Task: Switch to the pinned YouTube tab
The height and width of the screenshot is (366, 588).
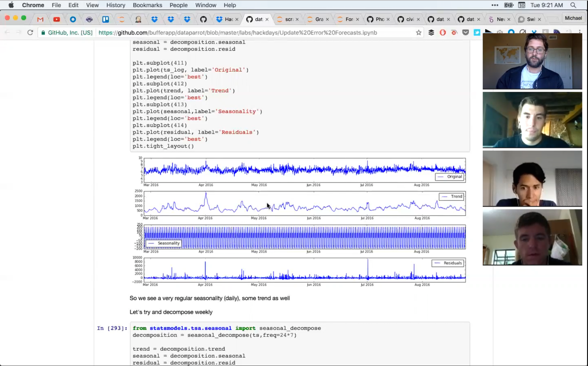Action: click(57, 19)
